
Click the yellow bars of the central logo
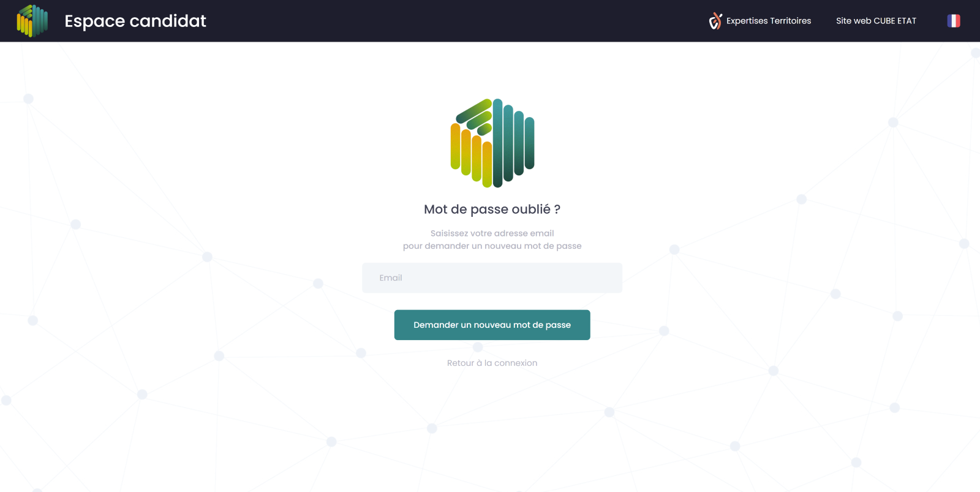pos(471,156)
